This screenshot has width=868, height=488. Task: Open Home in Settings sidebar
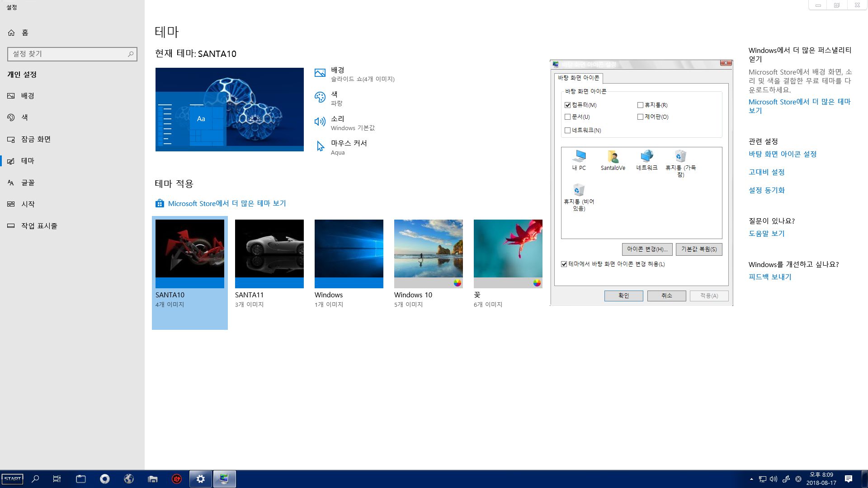pyautogui.click(x=18, y=33)
